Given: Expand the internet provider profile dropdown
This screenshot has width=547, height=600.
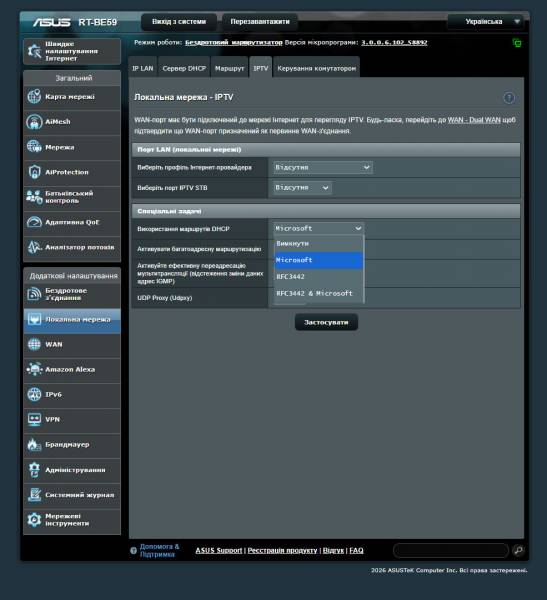Looking at the screenshot, I should [x=323, y=167].
